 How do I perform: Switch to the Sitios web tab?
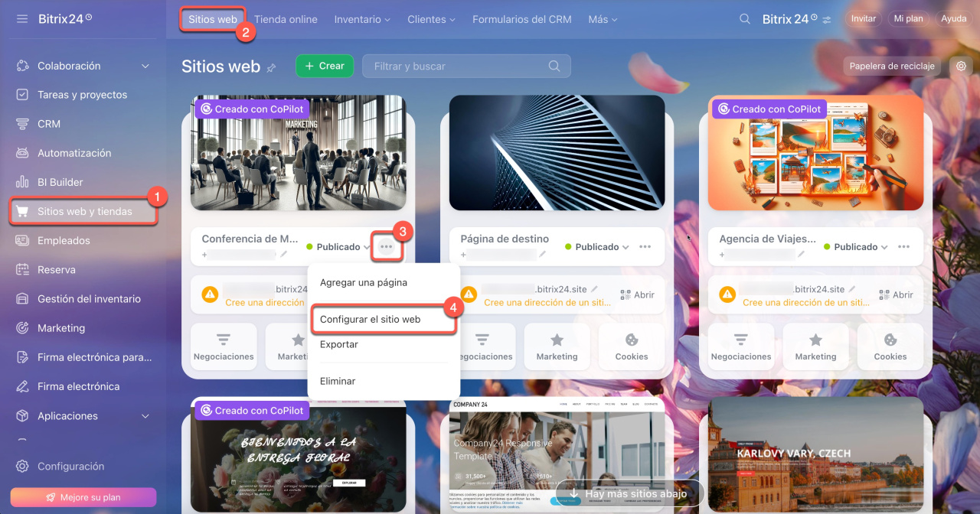(213, 19)
